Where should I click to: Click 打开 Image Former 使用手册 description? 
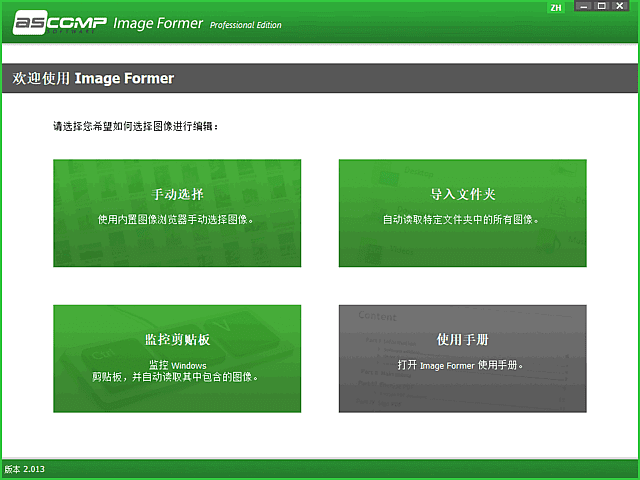(462, 365)
